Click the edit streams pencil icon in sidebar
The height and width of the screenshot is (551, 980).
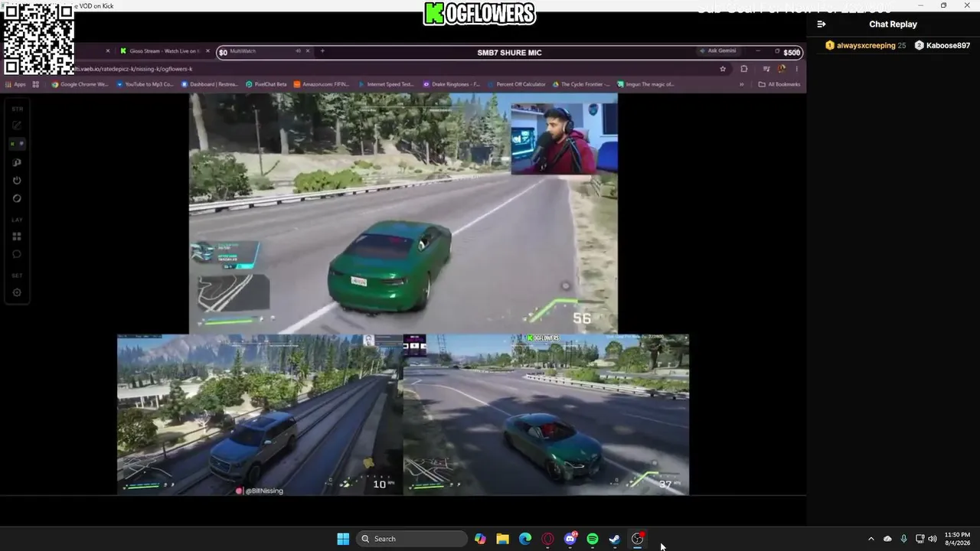point(17,126)
